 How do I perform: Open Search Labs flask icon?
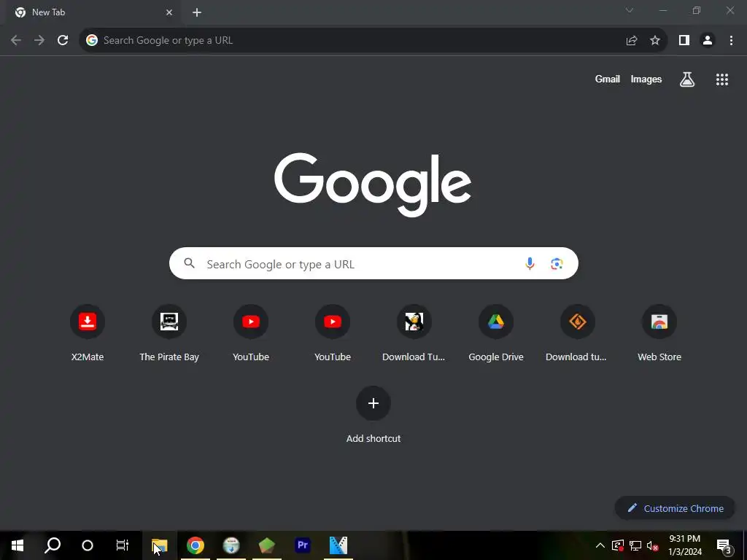[686, 79]
